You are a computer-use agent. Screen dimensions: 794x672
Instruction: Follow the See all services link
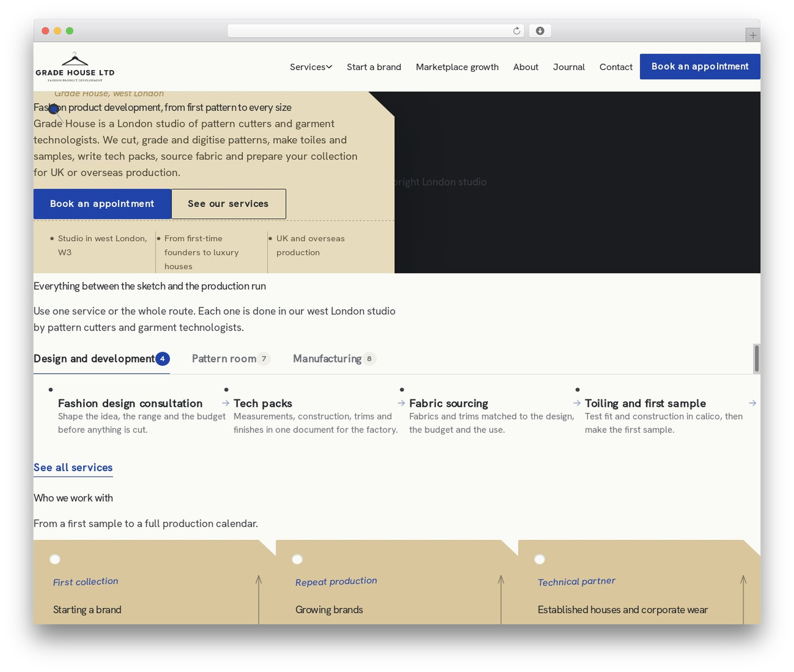[x=73, y=468]
